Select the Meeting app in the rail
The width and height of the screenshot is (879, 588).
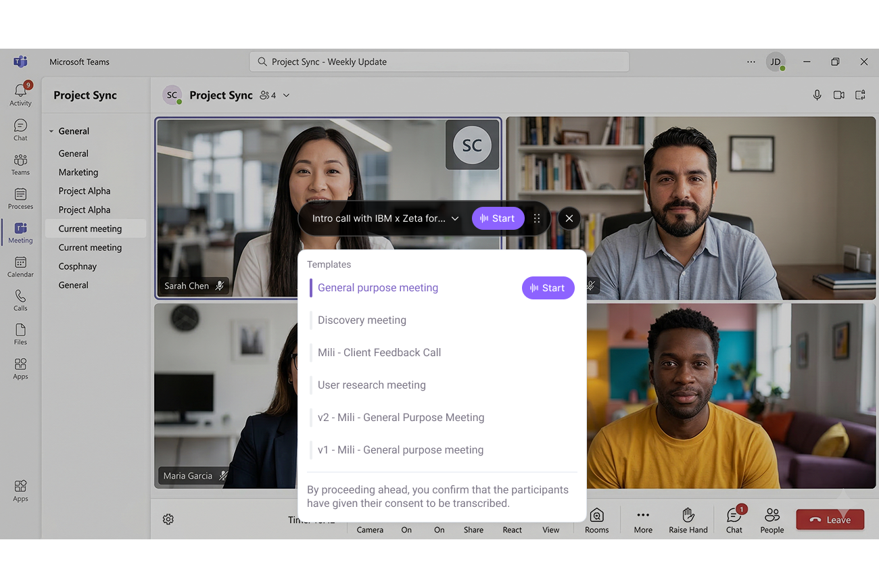pyautogui.click(x=20, y=232)
